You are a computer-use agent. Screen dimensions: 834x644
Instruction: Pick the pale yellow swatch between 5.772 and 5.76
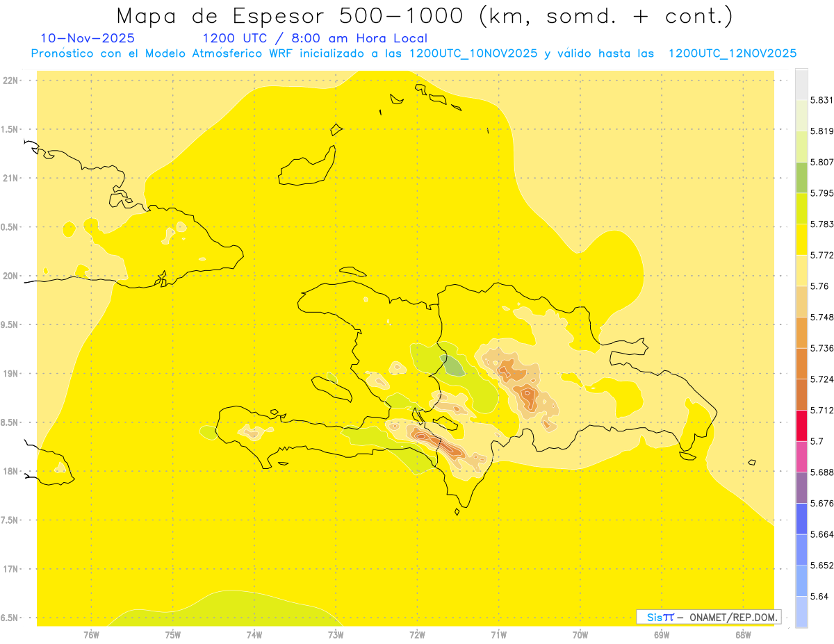tap(801, 270)
